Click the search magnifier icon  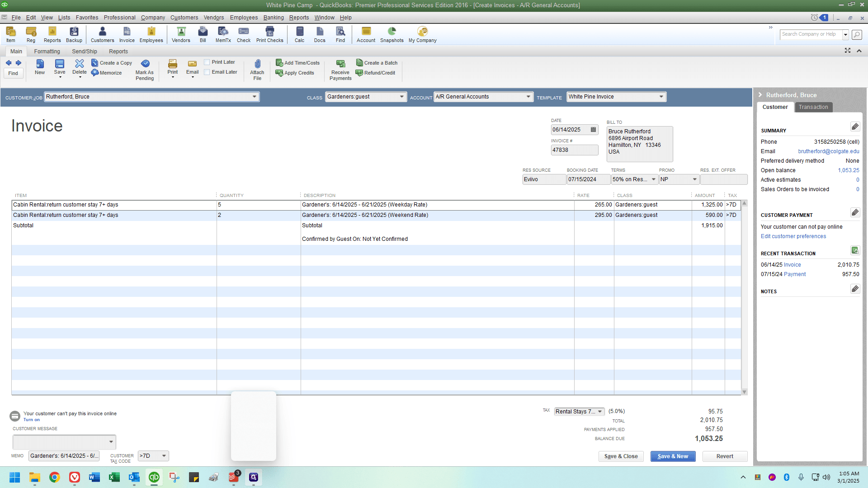857,34
